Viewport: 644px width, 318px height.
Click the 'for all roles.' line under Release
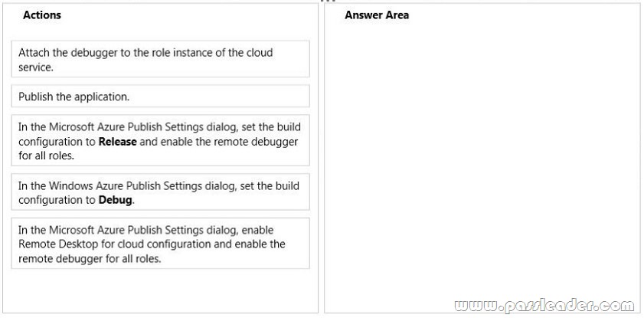tap(47, 156)
